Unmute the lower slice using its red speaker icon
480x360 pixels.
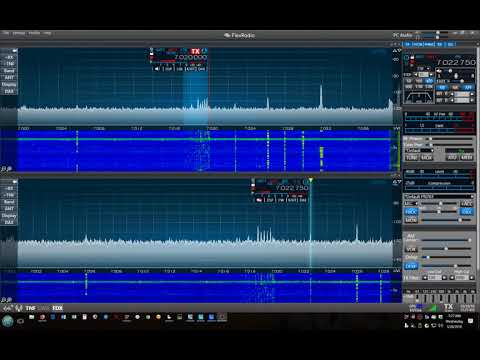(x=259, y=200)
